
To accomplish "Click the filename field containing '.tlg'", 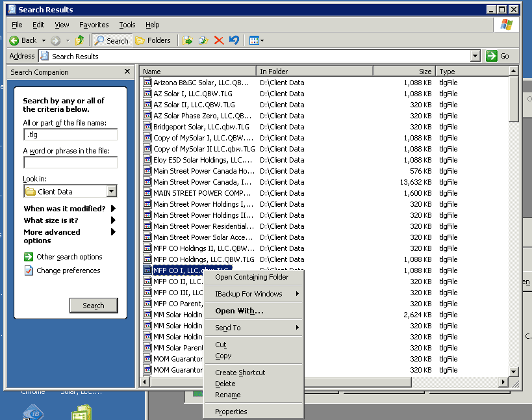I will pyautogui.click(x=70, y=135).
